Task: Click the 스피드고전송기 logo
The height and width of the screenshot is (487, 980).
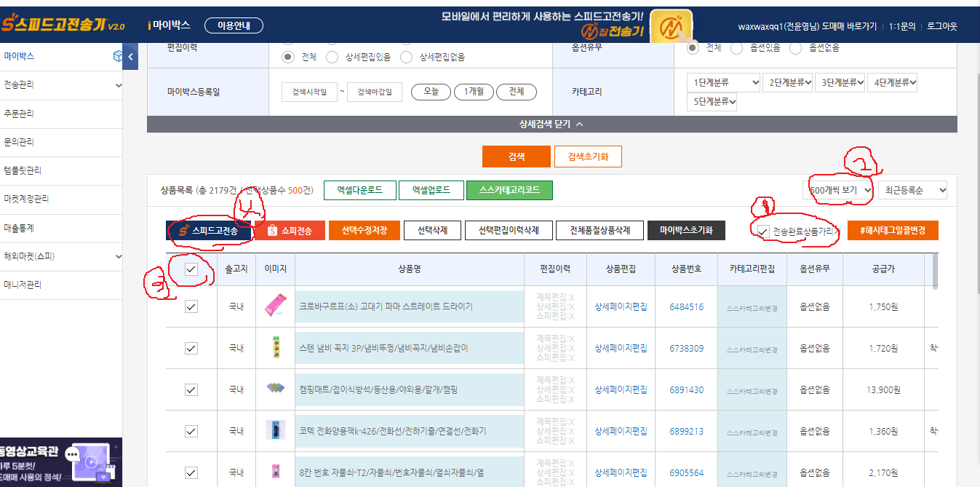Action: coord(63,25)
